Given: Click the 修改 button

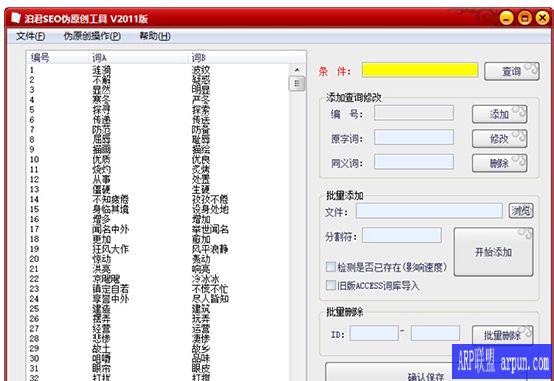Looking at the screenshot, I should (x=499, y=139).
